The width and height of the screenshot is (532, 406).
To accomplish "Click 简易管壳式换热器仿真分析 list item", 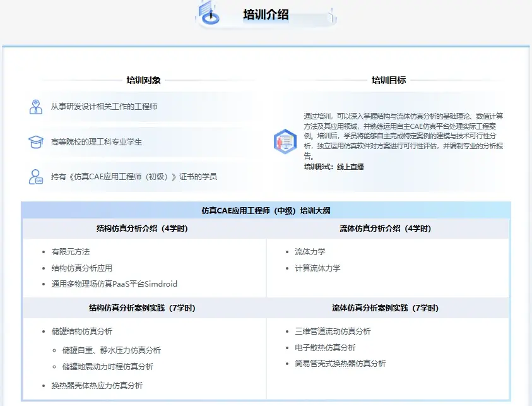I will 340,364.
